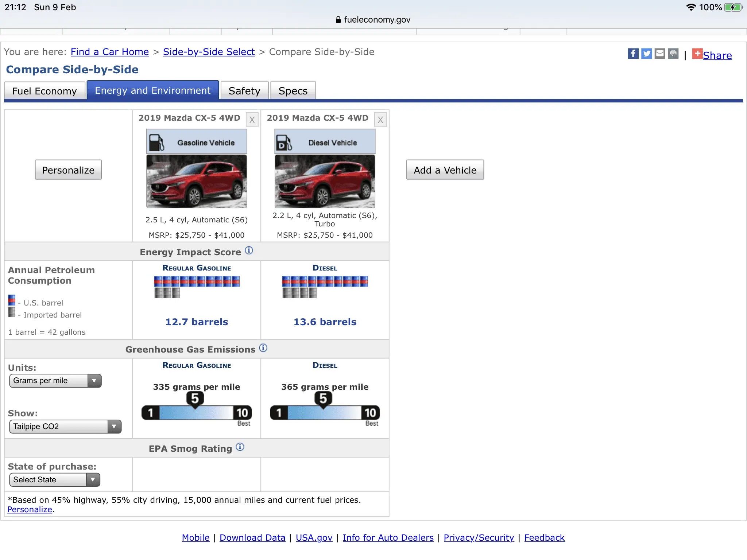The image size is (747, 560).
Task: Share page via Twitter icon
Action: click(x=646, y=54)
